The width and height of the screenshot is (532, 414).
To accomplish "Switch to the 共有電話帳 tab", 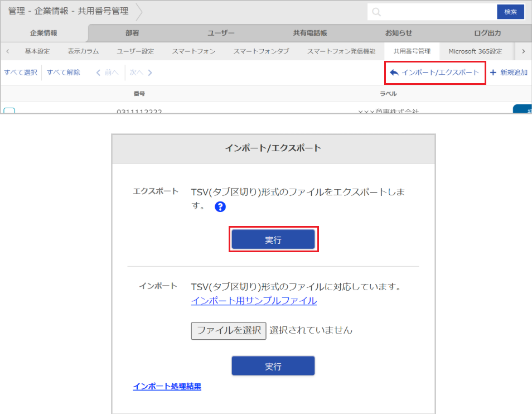I will click(x=310, y=32).
